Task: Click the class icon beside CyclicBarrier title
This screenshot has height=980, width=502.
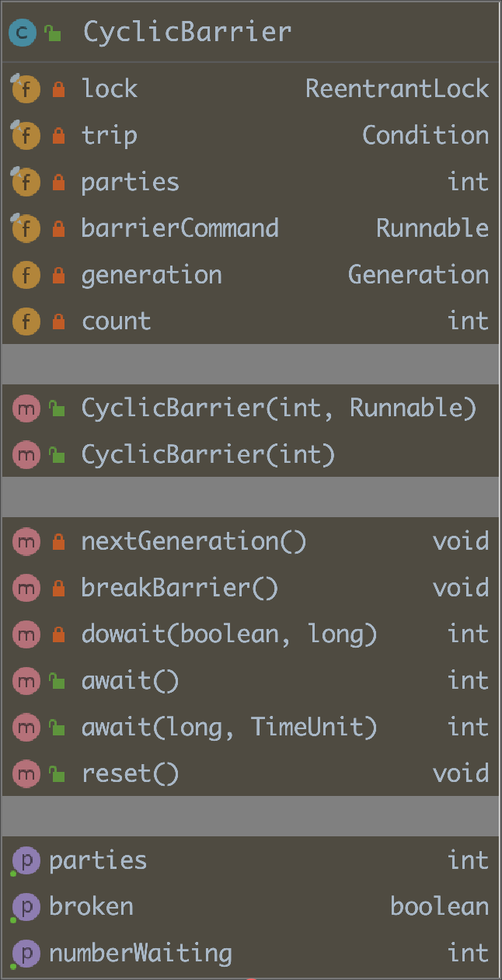Action: coord(22,32)
